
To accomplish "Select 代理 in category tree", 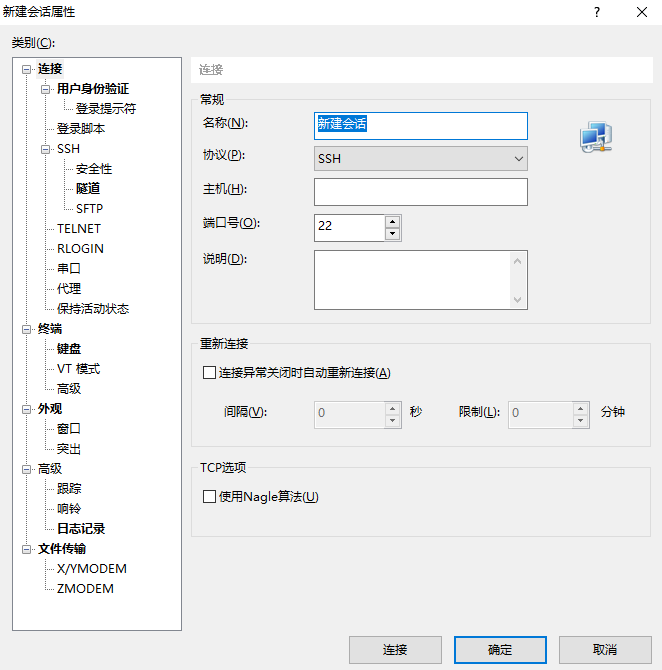I will point(69,288).
